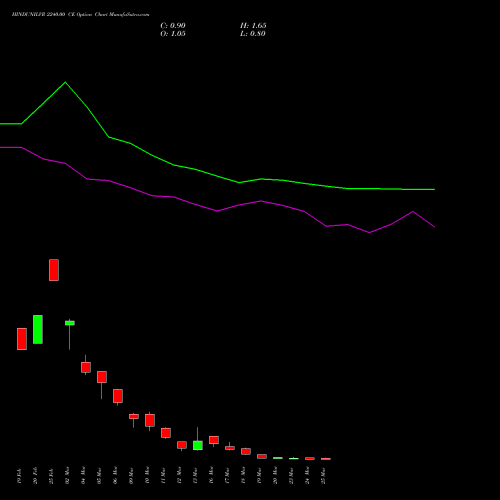This screenshot has height=500, width=500.
Task: Click the HINDUNILVR CE Options chart title
Action: 80,15
